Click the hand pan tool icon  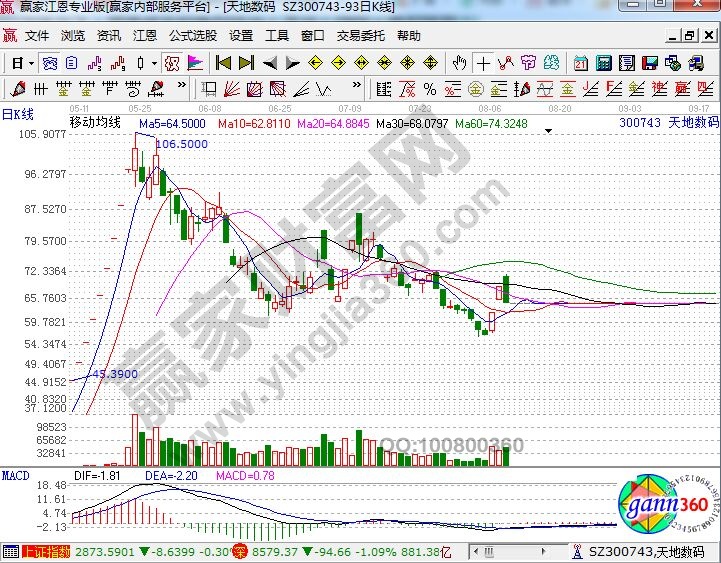click(x=460, y=62)
